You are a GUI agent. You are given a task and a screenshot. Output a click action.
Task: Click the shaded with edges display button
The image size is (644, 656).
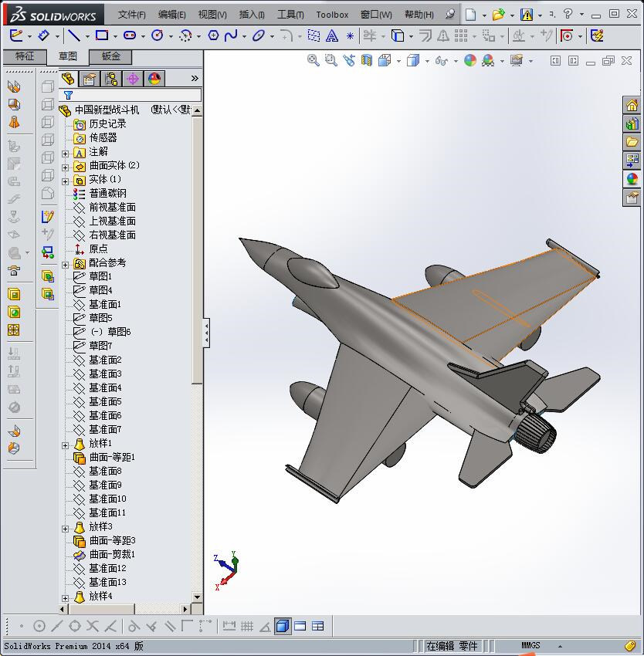[283, 627]
